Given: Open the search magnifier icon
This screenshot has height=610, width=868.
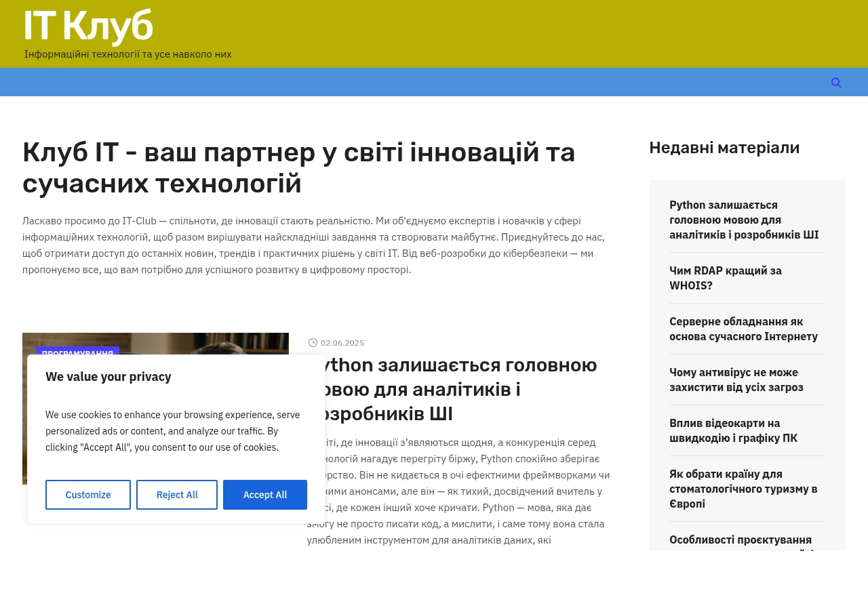Looking at the screenshot, I should [836, 83].
